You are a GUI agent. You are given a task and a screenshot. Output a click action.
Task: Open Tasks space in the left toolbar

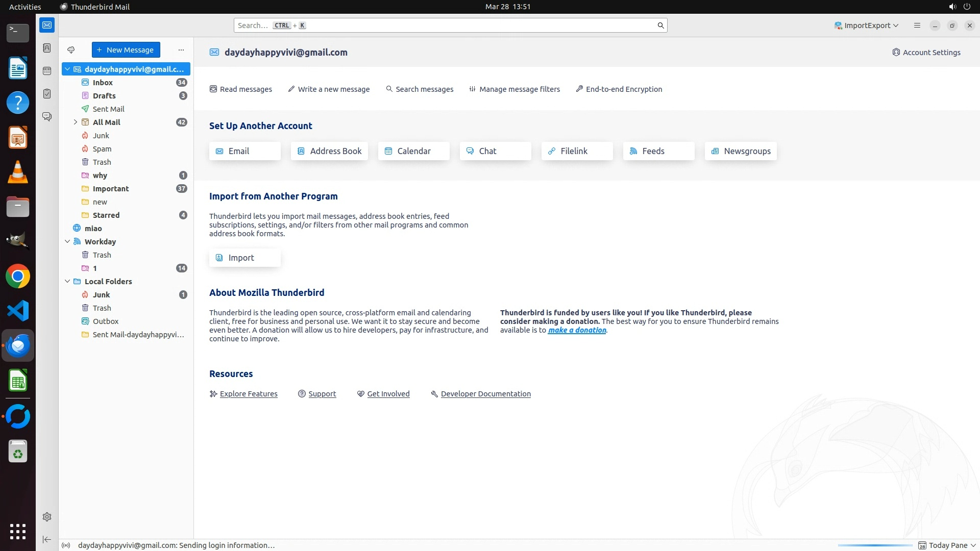(47, 94)
